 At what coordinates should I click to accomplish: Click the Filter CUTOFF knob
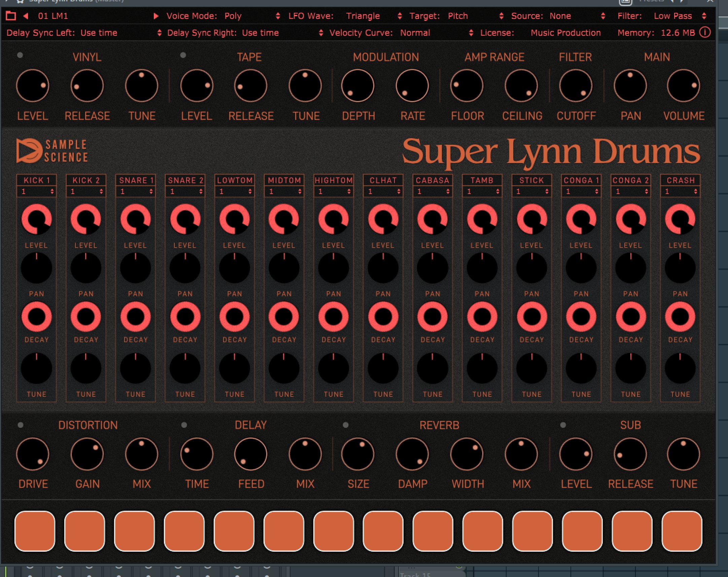tap(576, 86)
